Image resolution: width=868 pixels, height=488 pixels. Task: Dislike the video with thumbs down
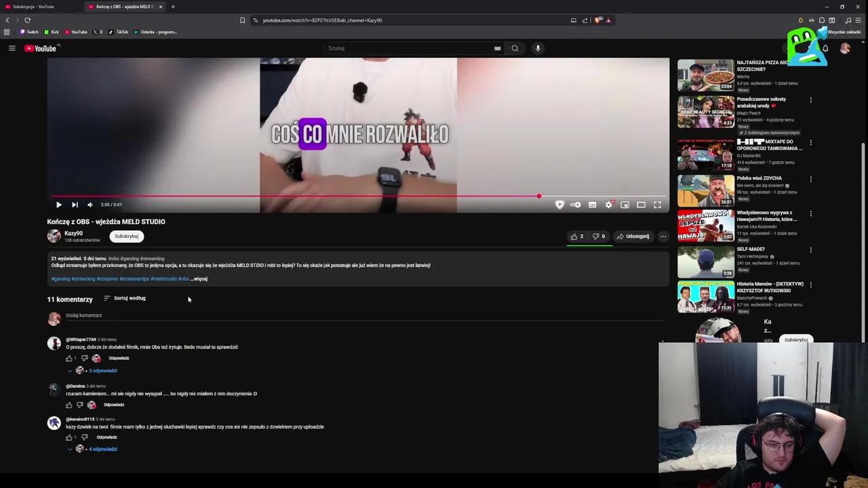click(x=598, y=237)
